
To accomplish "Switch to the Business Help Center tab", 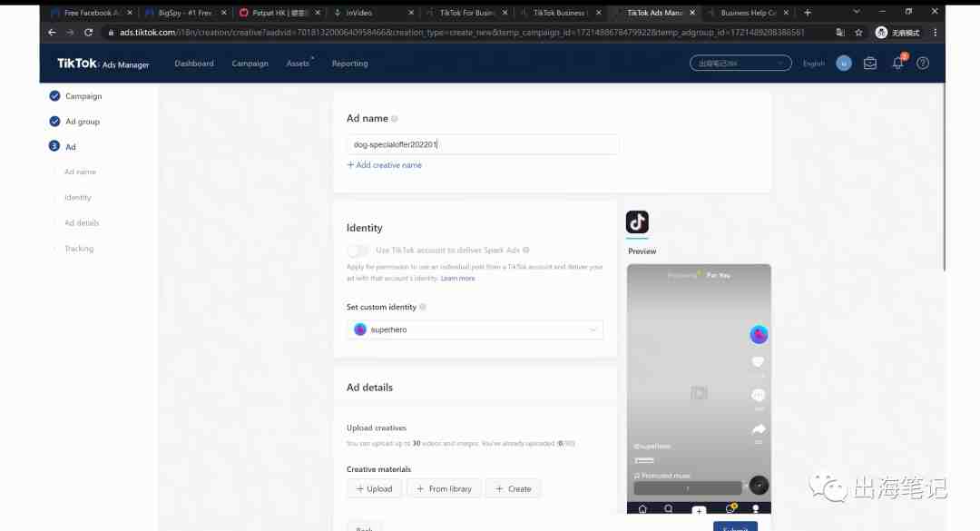I will [748, 13].
